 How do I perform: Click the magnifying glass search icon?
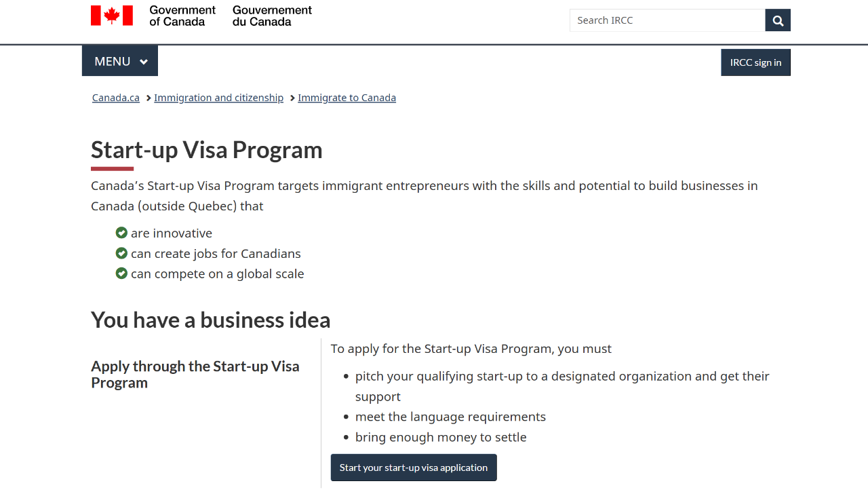coord(778,20)
